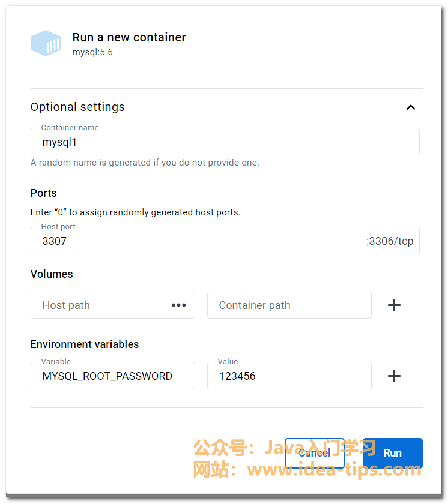
Task: Add another environment variable with plus icon
Action: (x=394, y=376)
